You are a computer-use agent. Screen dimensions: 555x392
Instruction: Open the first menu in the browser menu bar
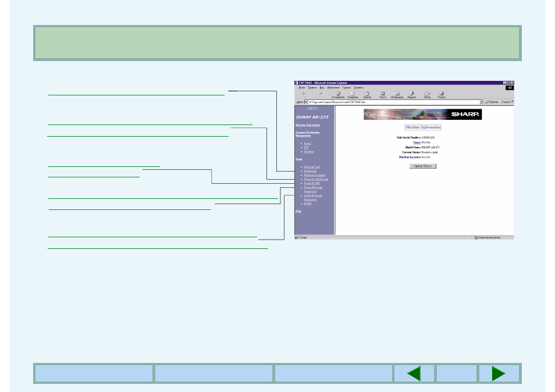point(301,87)
